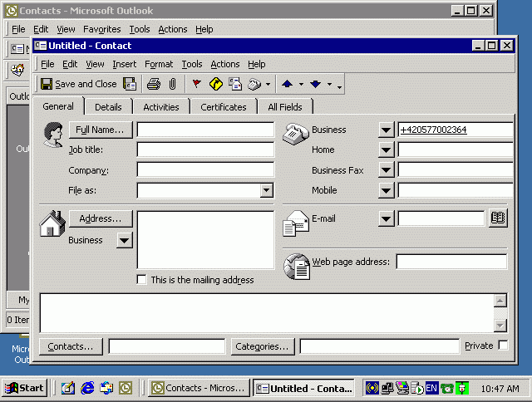The height and width of the screenshot is (402, 532).
Task: Open the Insert menu in Contact window
Action: pos(124,64)
